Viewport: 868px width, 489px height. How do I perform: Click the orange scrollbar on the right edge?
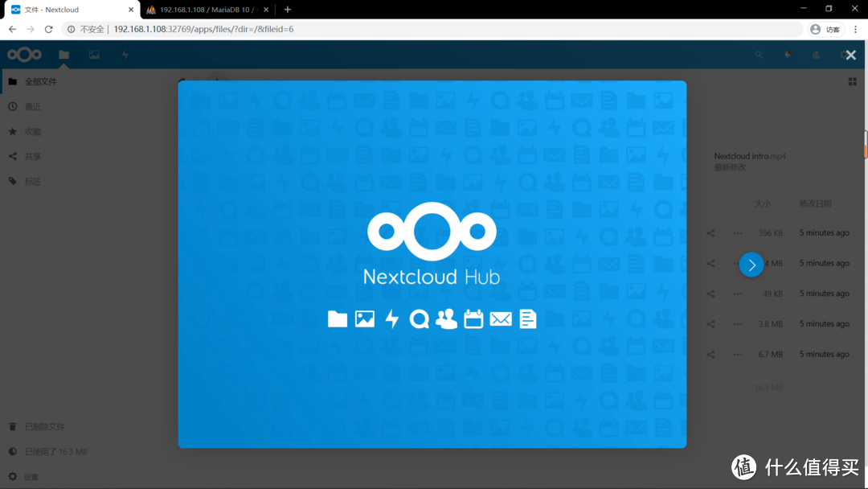click(865, 145)
